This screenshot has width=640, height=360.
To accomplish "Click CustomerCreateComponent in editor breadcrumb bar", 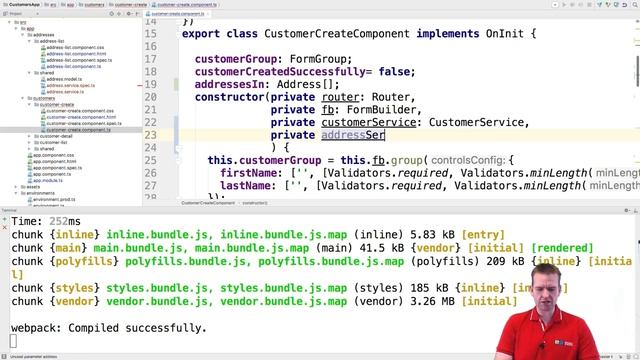I will [x=208, y=203].
